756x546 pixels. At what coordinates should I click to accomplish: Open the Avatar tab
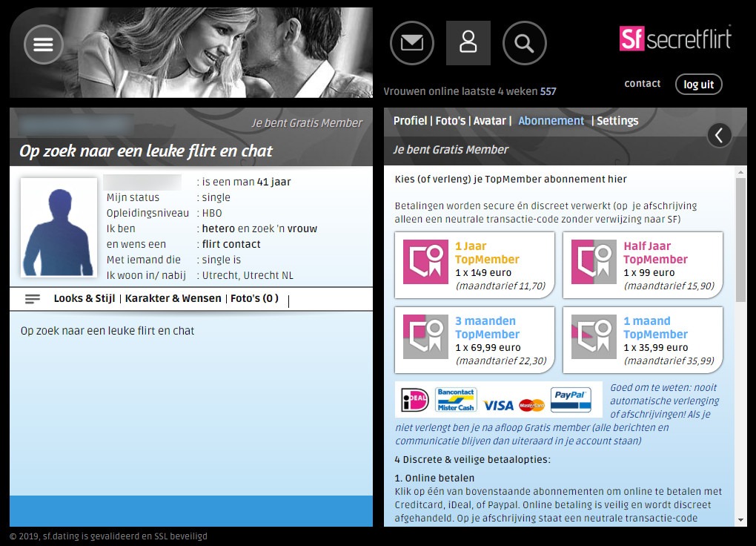click(x=489, y=121)
